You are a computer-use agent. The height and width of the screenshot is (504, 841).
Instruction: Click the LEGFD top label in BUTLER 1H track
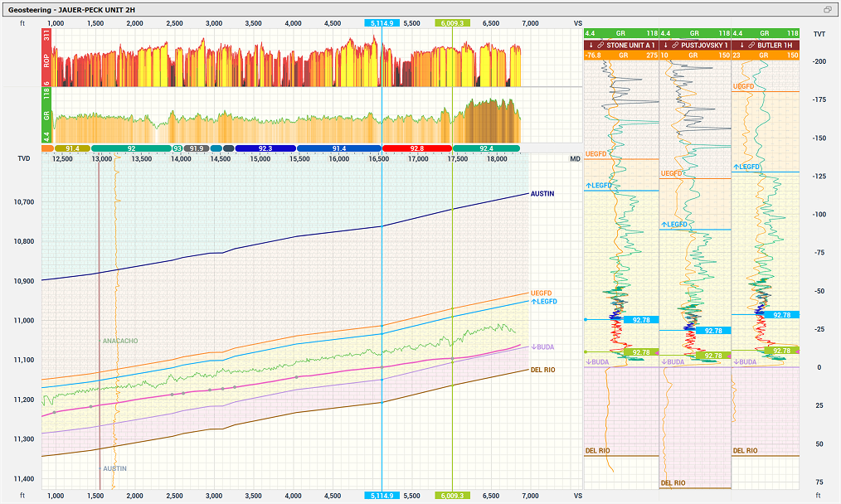pos(746,167)
